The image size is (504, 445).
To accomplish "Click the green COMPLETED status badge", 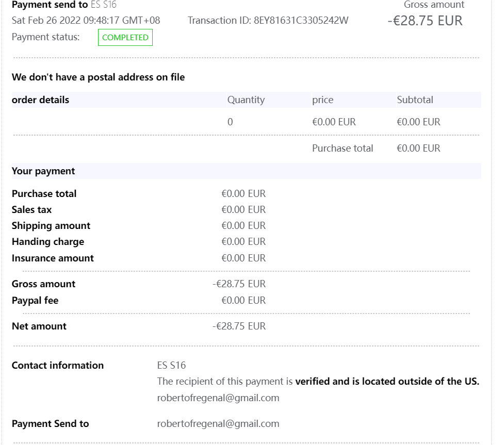I will (x=125, y=38).
